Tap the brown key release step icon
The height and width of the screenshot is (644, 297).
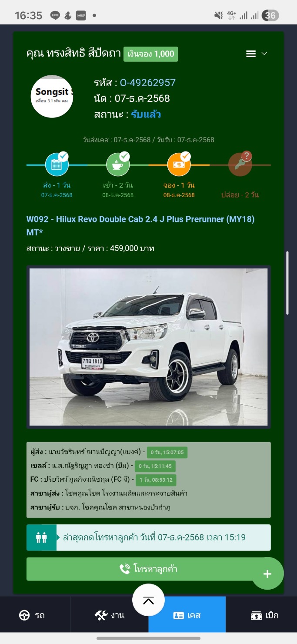[x=240, y=164]
